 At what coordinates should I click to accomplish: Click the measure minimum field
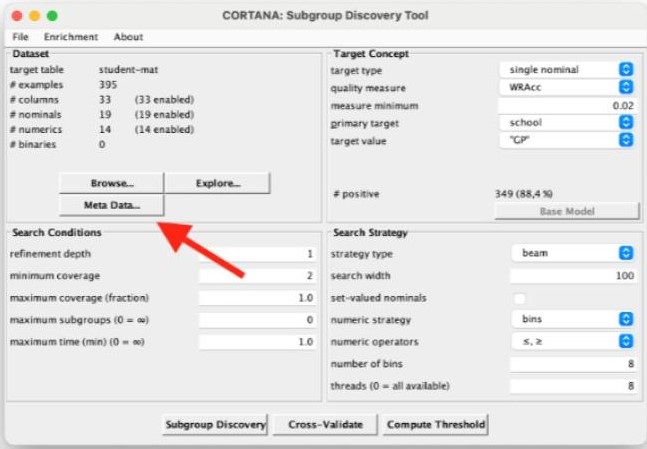point(567,106)
